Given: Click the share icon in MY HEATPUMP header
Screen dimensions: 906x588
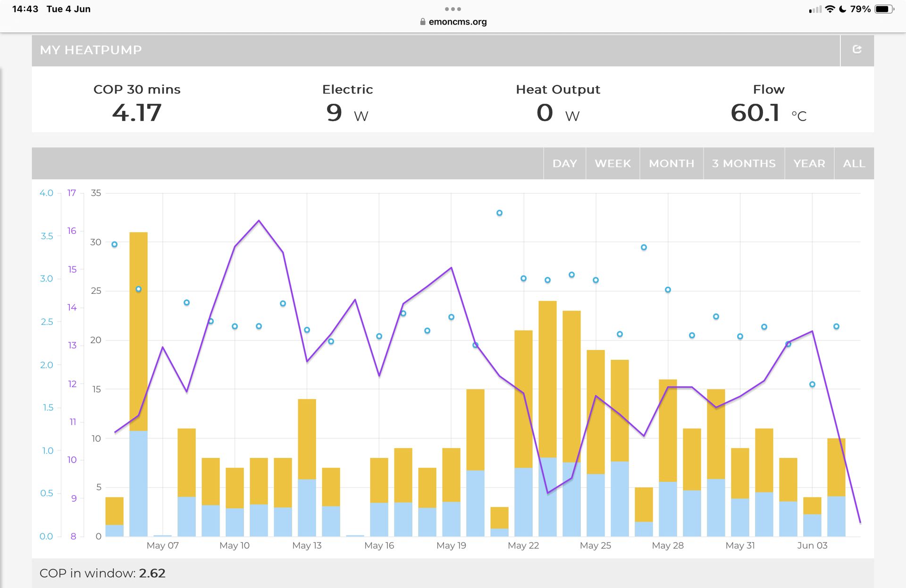Looking at the screenshot, I should (x=857, y=50).
